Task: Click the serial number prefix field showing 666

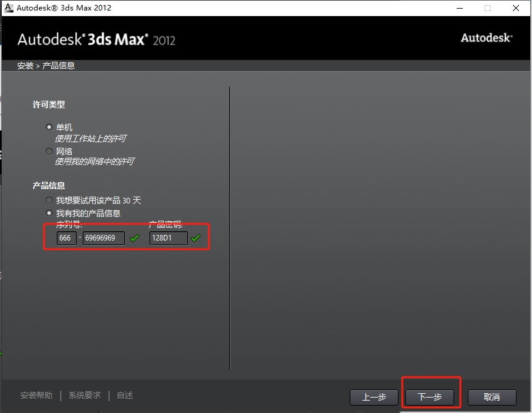Action: (x=65, y=237)
